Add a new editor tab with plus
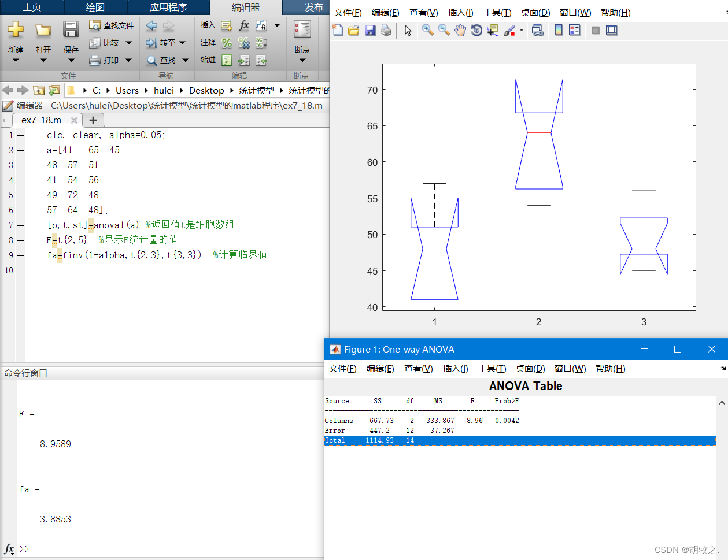Screen dimensions: 728x560 (93, 120)
